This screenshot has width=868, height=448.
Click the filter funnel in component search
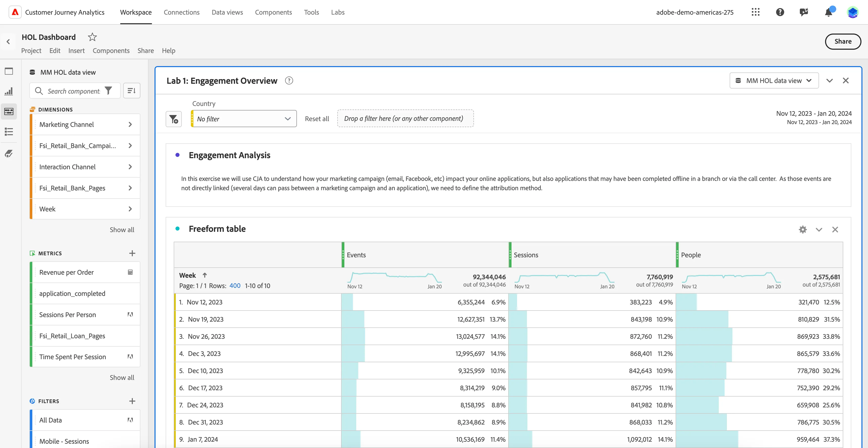[x=108, y=91]
